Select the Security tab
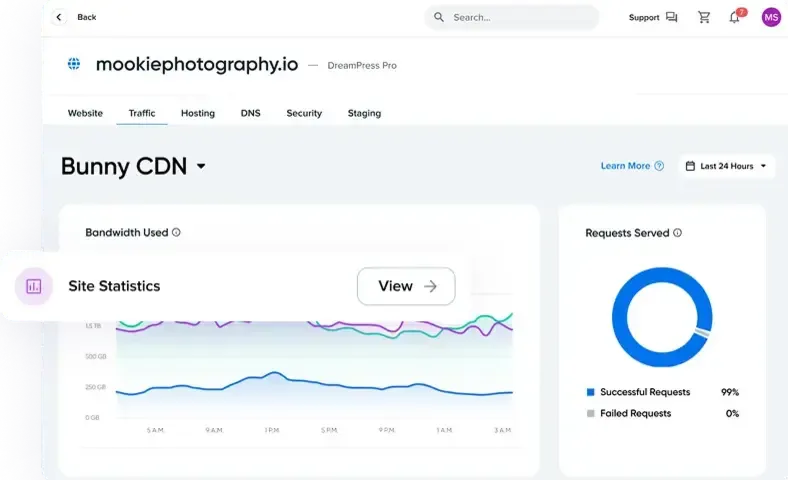The width and height of the screenshot is (788, 480). [x=304, y=113]
